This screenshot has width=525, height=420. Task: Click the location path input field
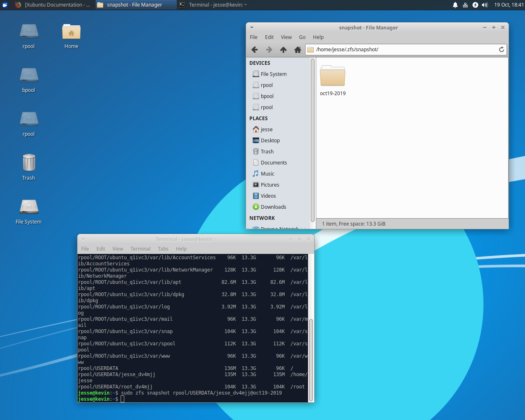[406, 50]
